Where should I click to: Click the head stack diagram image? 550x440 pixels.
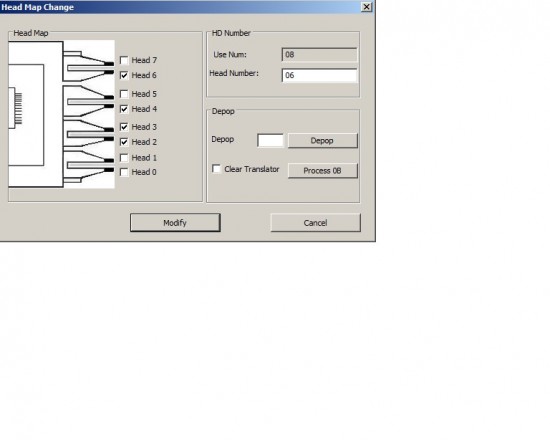61,114
